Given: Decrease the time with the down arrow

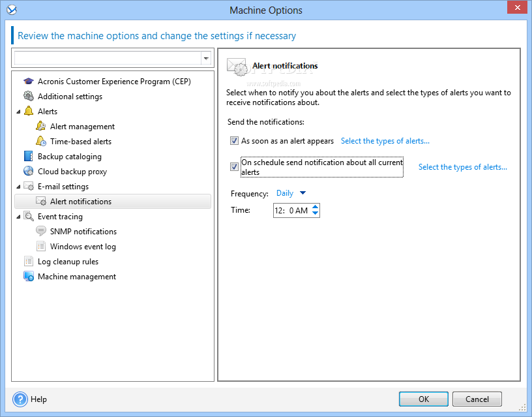Looking at the screenshot, I should point(315,213).
